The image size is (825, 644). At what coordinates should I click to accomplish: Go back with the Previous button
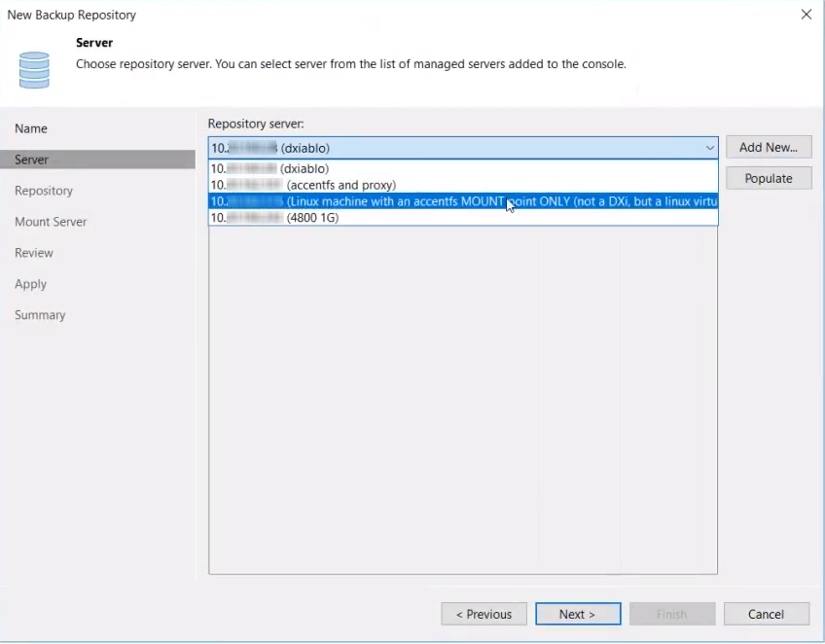[x=484, y=614]
